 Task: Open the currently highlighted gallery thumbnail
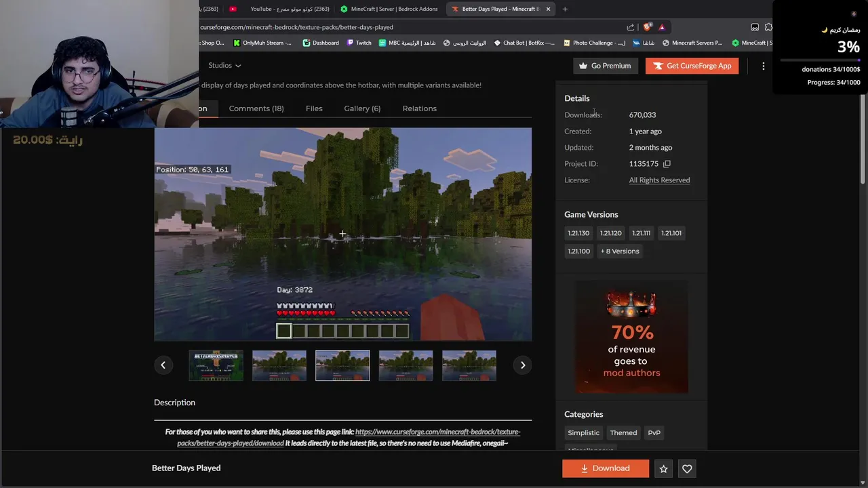342,365
